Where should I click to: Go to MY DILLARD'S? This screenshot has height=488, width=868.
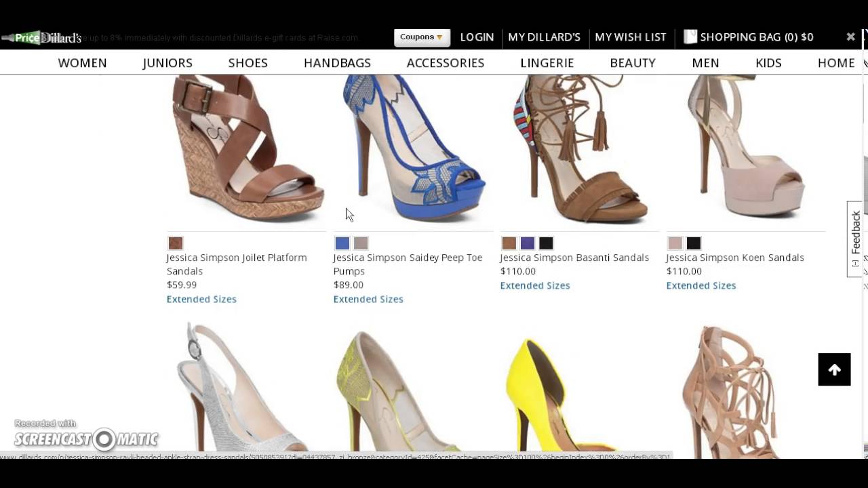544,37
